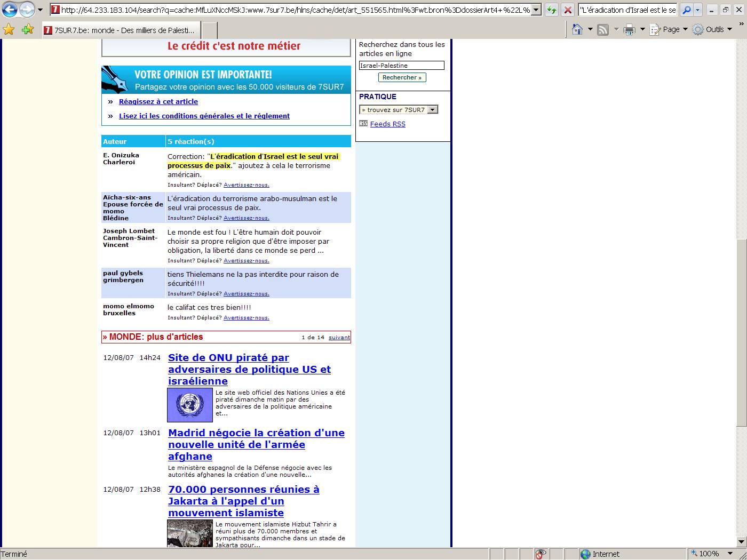This screenshot has width=747, height=560.
Task: Click the 100% zoom level button
Action: (704, 554)
